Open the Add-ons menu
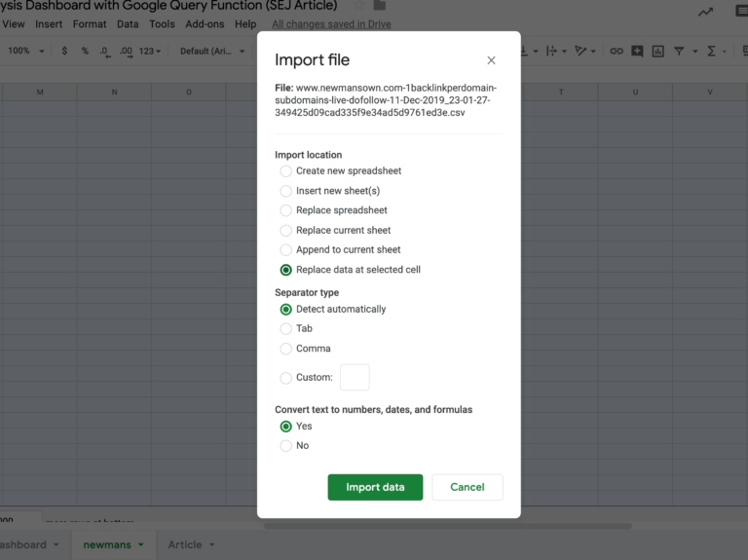The image size is (748, 560). coord(204,24)
